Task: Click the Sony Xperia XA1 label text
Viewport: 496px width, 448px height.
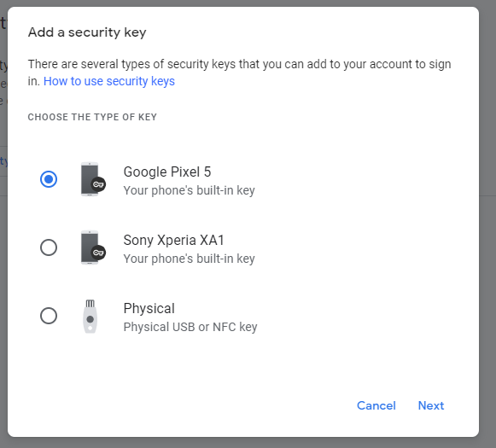Action: click(x=173, y=241)
